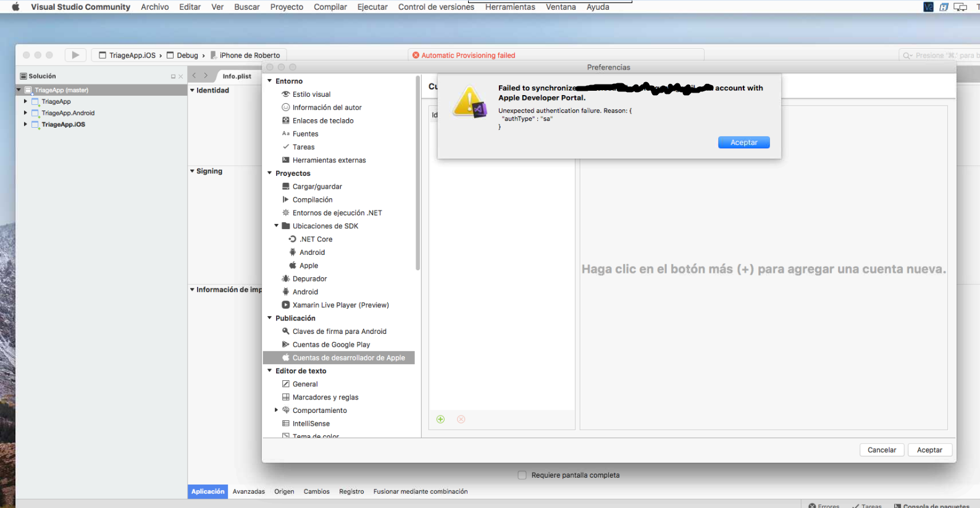
Task: Click the green plus add account icon
Action: (441, 419)
